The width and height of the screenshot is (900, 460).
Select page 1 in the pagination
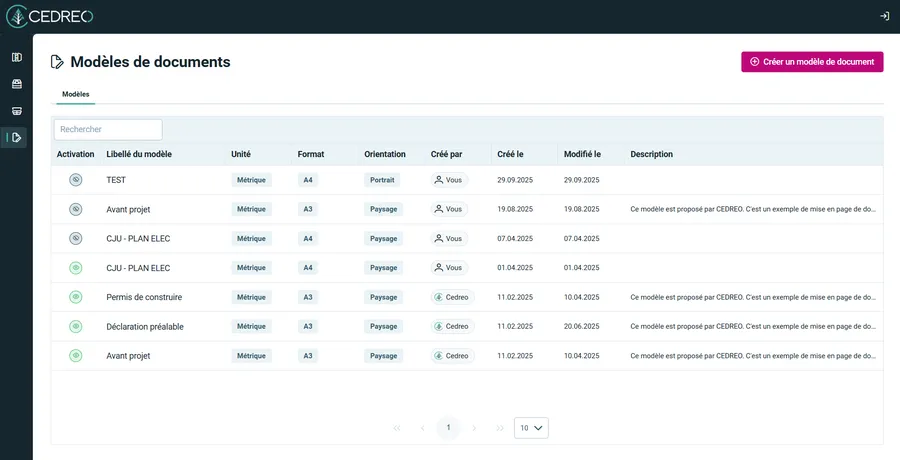point(448,428)
